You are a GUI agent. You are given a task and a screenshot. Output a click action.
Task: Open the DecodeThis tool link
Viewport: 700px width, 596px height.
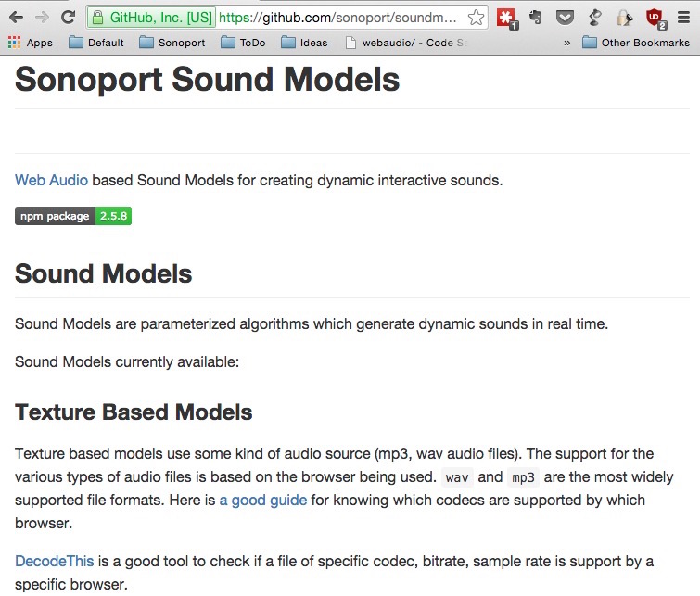(x=54, y=561)
